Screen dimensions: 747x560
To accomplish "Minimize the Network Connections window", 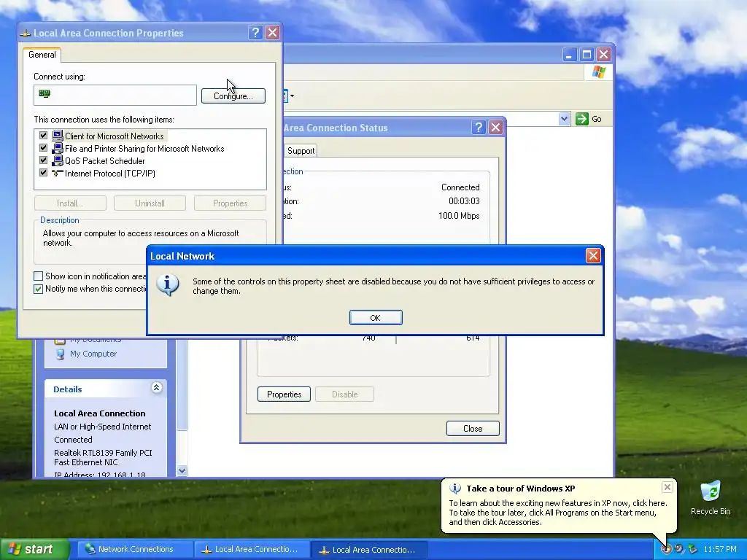I will click(x=569, y=55).
